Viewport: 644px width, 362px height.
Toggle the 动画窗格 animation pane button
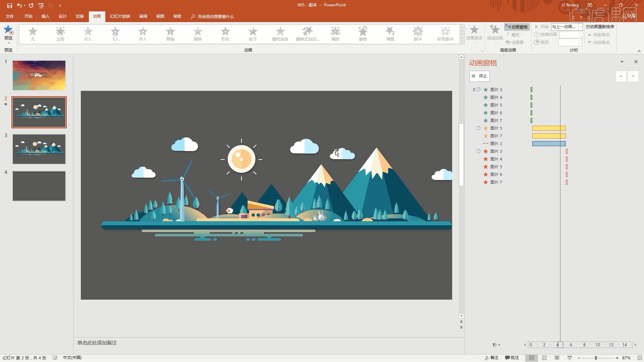tap(517, 27)
